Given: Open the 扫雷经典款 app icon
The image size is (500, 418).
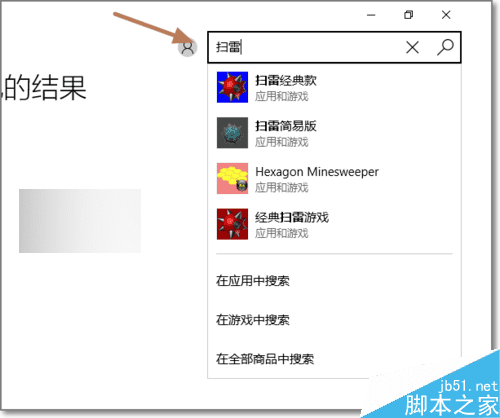Looking at the screenshot, I should click(232, 87).
